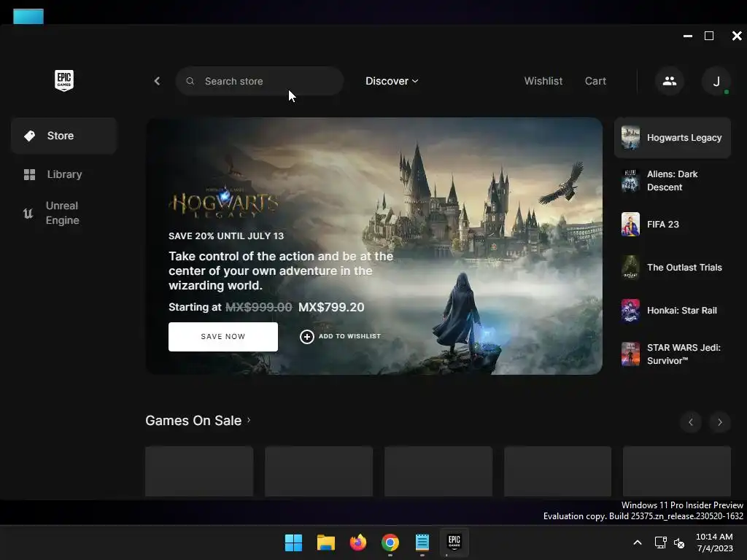Go back with the left arrow
The image size is (747, 560).
(158, 81)
